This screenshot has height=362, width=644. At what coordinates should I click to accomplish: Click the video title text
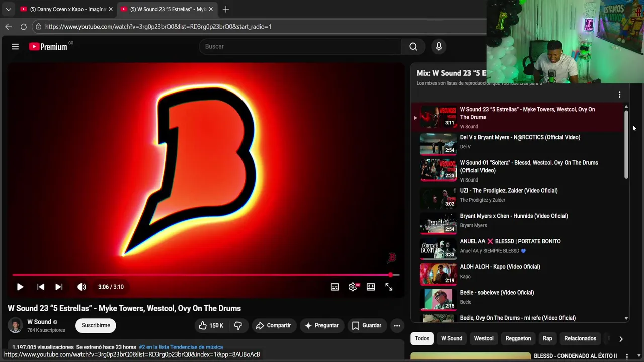pos(124,308)
